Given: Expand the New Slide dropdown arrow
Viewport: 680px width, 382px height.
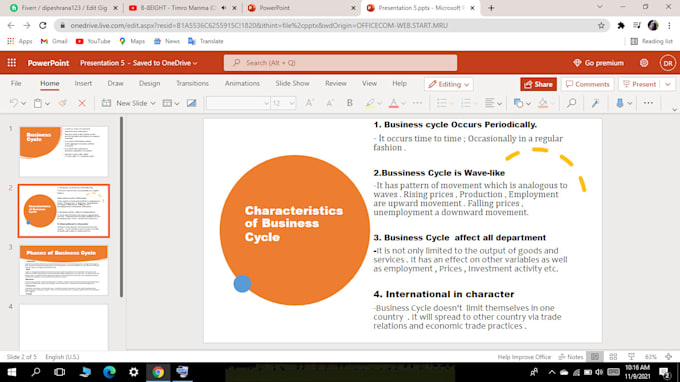Looking at the screenshot, I should 153,104.
